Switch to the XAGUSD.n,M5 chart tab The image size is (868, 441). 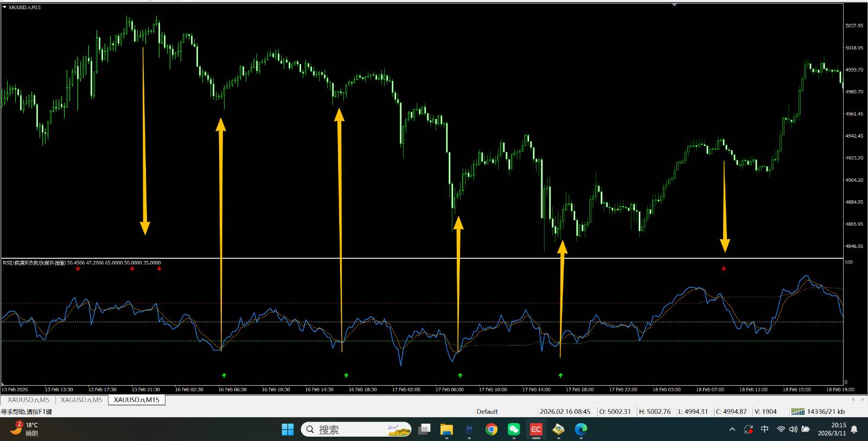(x=81, y=400)
